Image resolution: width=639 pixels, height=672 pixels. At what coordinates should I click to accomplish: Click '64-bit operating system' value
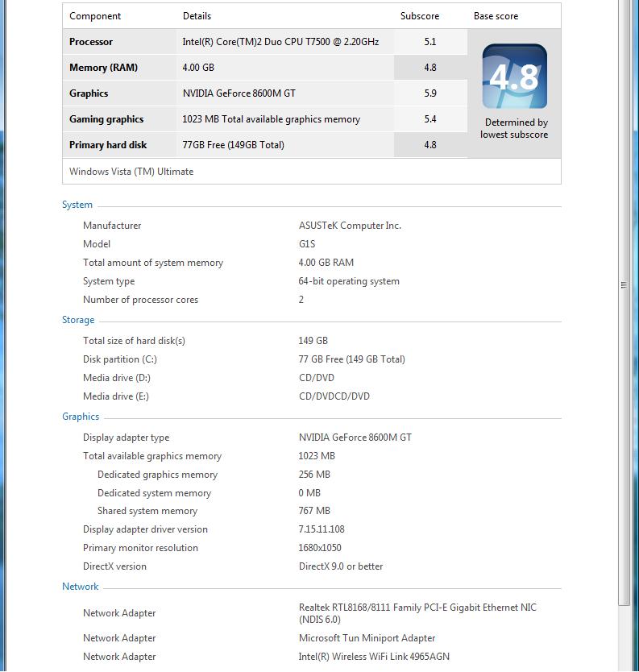point(349,281)
